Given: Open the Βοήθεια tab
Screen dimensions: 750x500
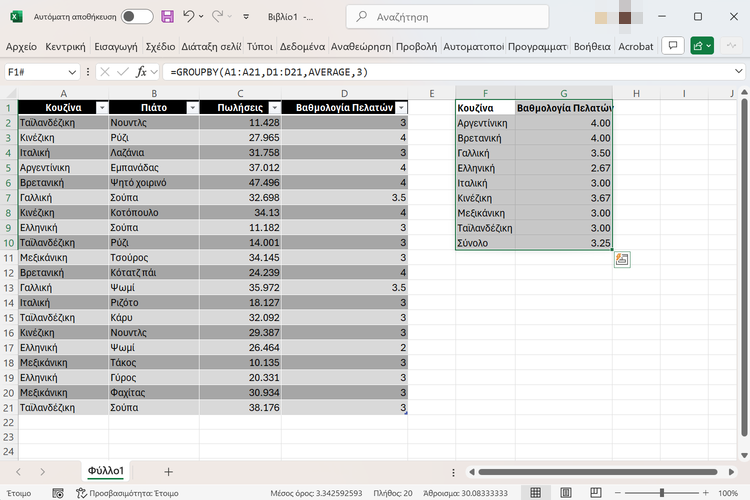Looking at the screenshot, I should click(592, 46).
